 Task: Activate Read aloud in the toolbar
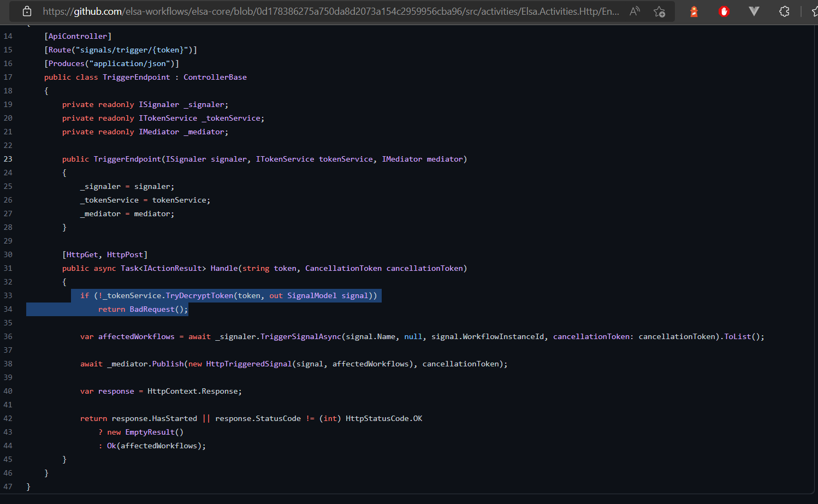click(635, 11)
